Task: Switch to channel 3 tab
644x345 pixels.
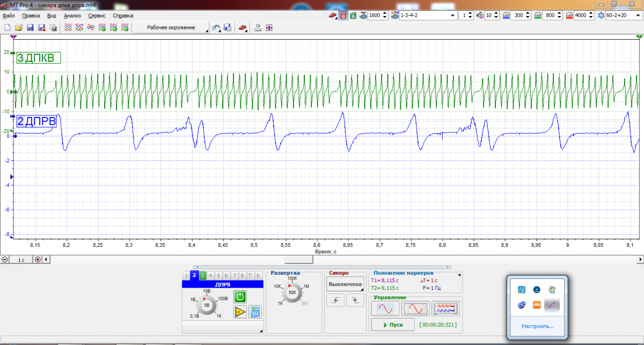Action: [203, 276]
